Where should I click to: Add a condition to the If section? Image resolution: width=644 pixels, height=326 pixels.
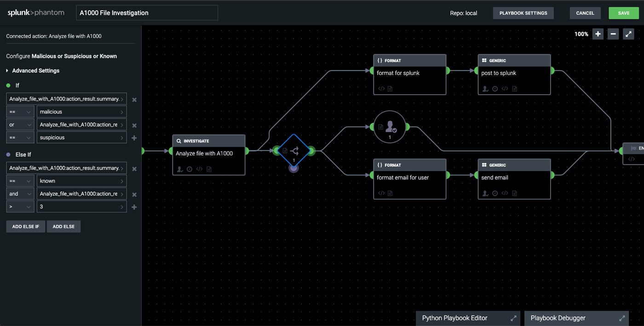pyautogui.click(x=134, y=137)
